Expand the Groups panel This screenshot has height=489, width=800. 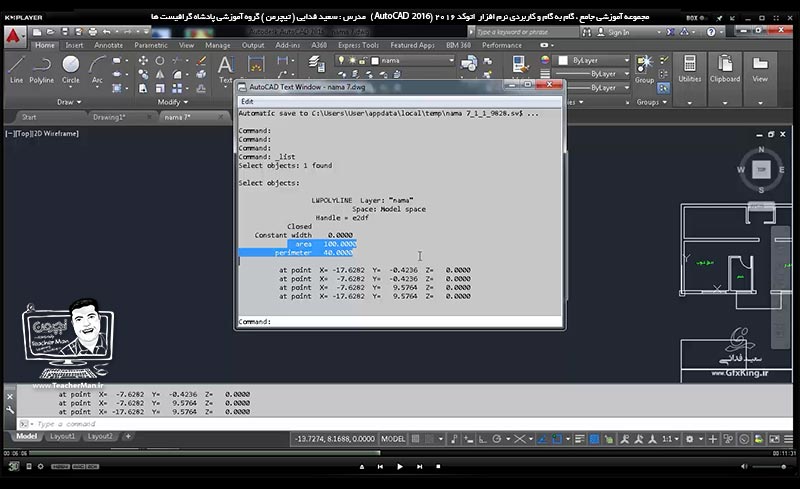(x=652, y=102)
